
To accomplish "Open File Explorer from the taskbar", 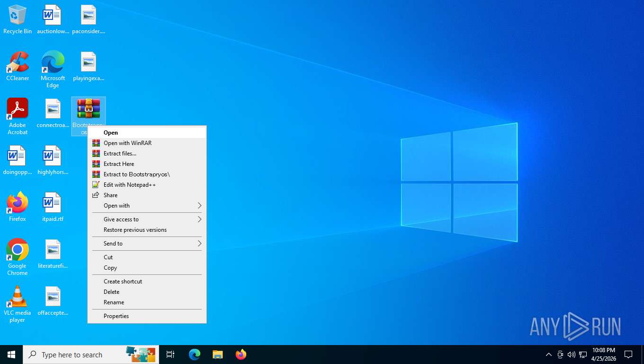I will [217, 355].
